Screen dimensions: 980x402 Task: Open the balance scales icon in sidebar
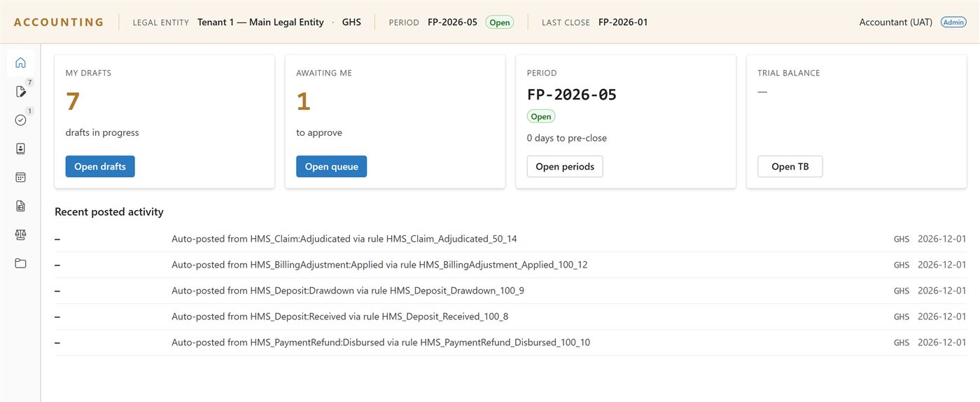[20, 235]
